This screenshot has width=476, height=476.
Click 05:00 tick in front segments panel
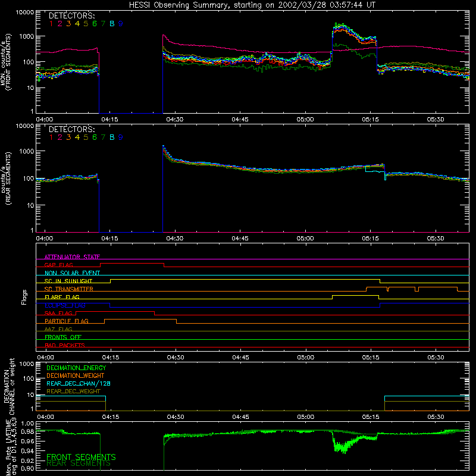click(305, 120)
